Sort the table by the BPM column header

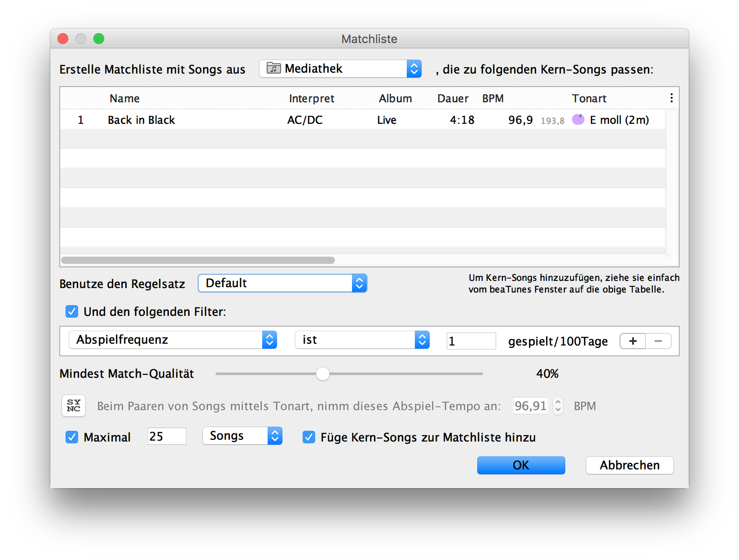click(x=493, y=98)
